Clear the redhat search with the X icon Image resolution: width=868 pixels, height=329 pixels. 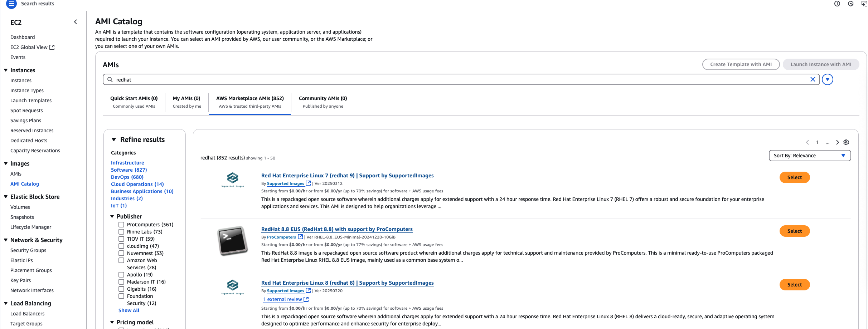[x=813, y=79]
